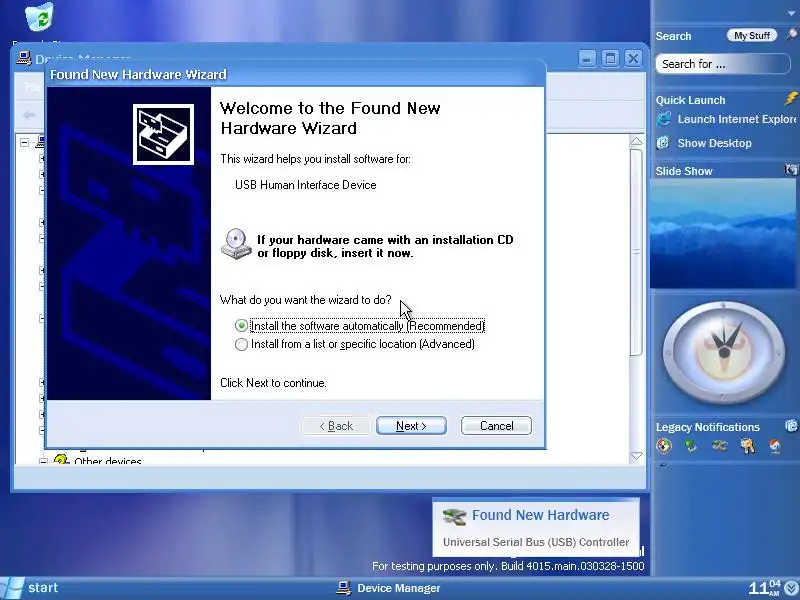Viewport: 800px width, 600px height.
Task: Open the Launch Internet Explorer link
Action: (736, 119)
